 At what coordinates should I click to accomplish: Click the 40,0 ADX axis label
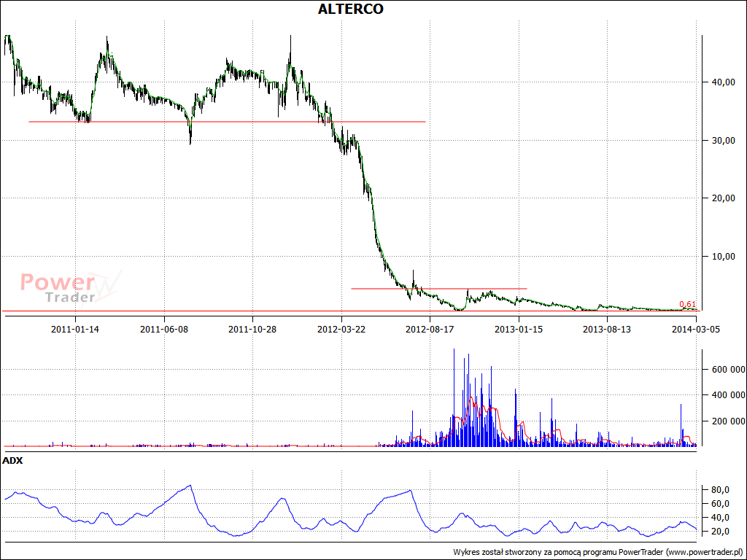(721, 517)
